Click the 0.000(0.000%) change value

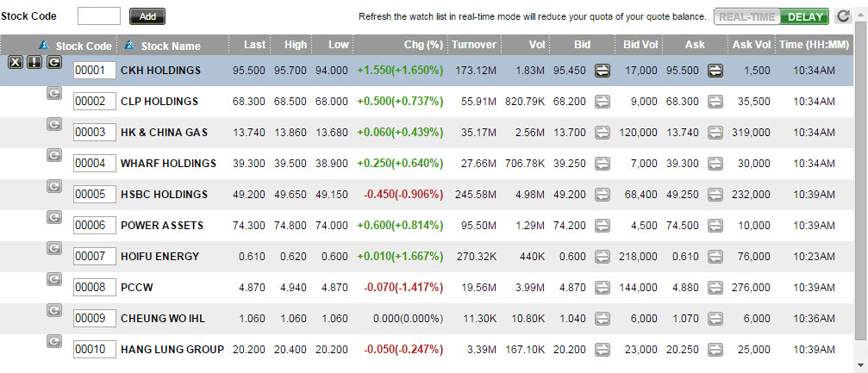[409, 319]
